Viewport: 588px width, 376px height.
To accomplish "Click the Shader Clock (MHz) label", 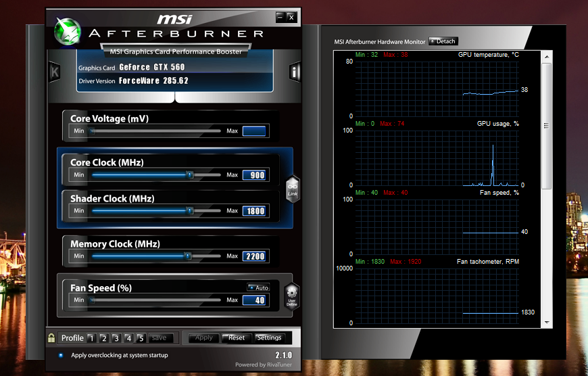I will 112,199.
